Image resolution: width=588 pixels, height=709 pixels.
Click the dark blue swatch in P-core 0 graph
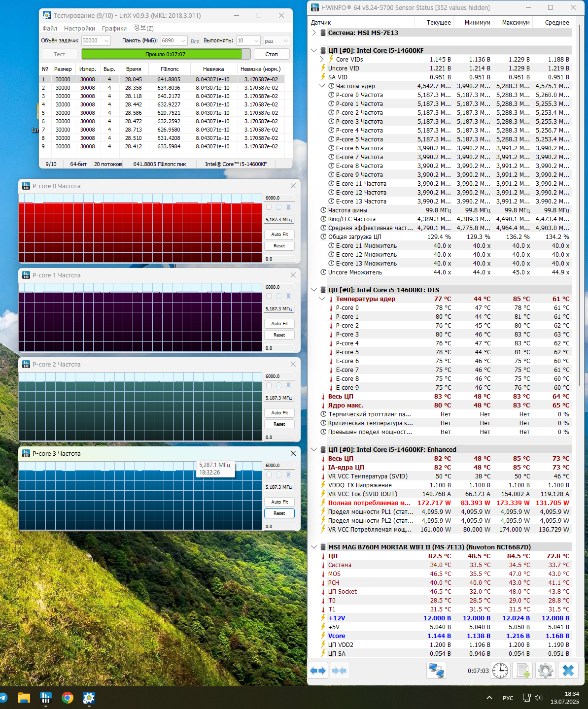[x=288, y=207]
